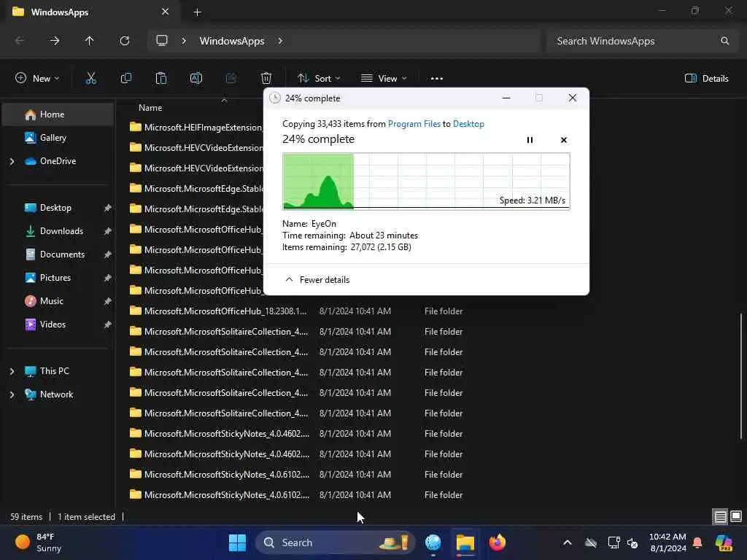This screenshot has width=747, height=560.
Task: Open the See more ellipsis menu
Action: (x=436, y=79)
